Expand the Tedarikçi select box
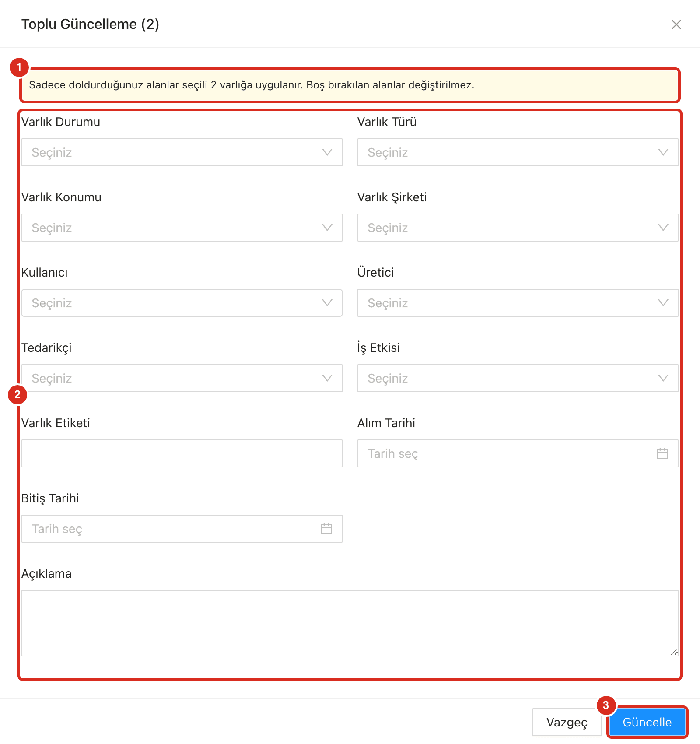 click(x=182, y=378)
